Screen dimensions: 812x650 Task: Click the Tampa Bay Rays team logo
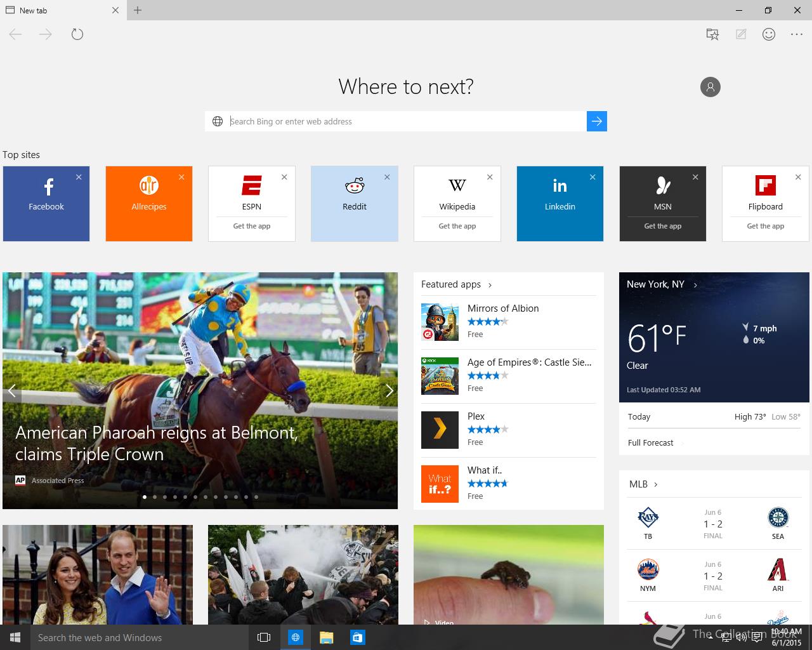[648, 517]
